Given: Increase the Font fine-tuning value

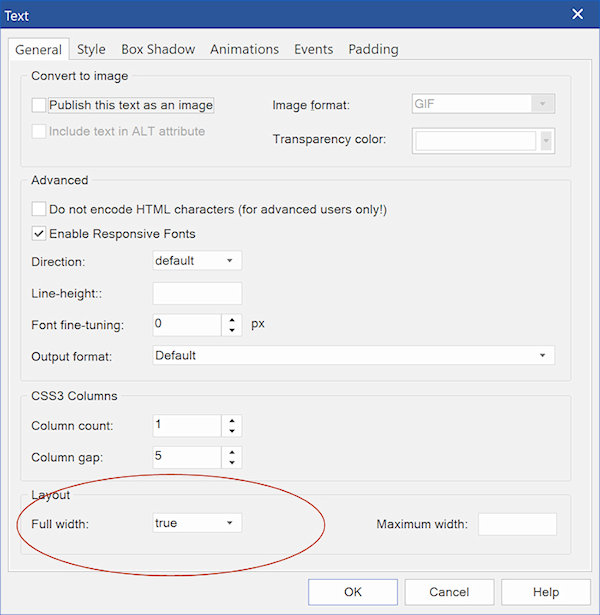Looking at the screenshot, I should (232, 319).
